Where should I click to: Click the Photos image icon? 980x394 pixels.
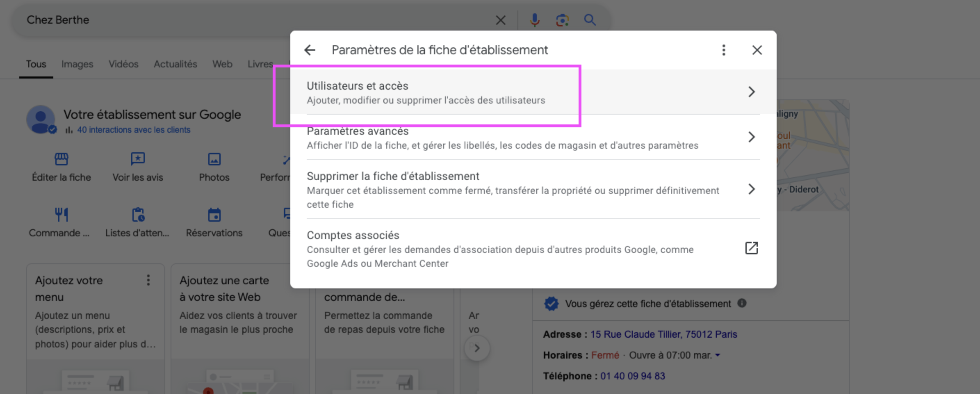[x=214, y=159]
